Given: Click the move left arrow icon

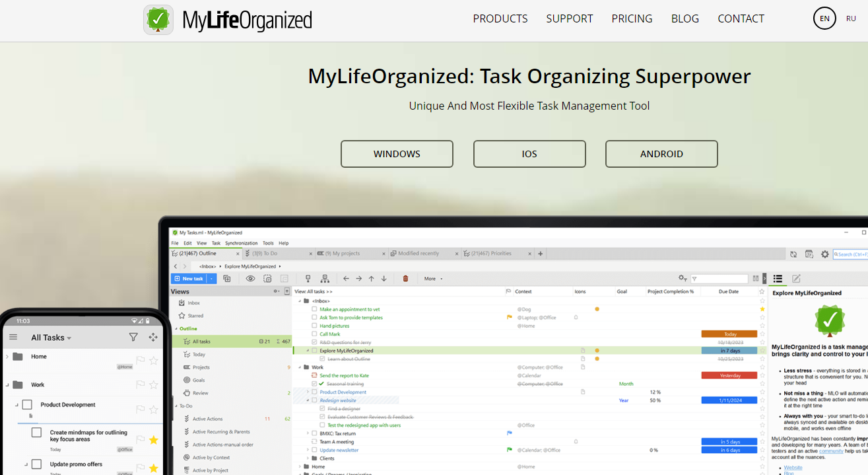Looking at the screenshot, I should click(x=346, y=279).
